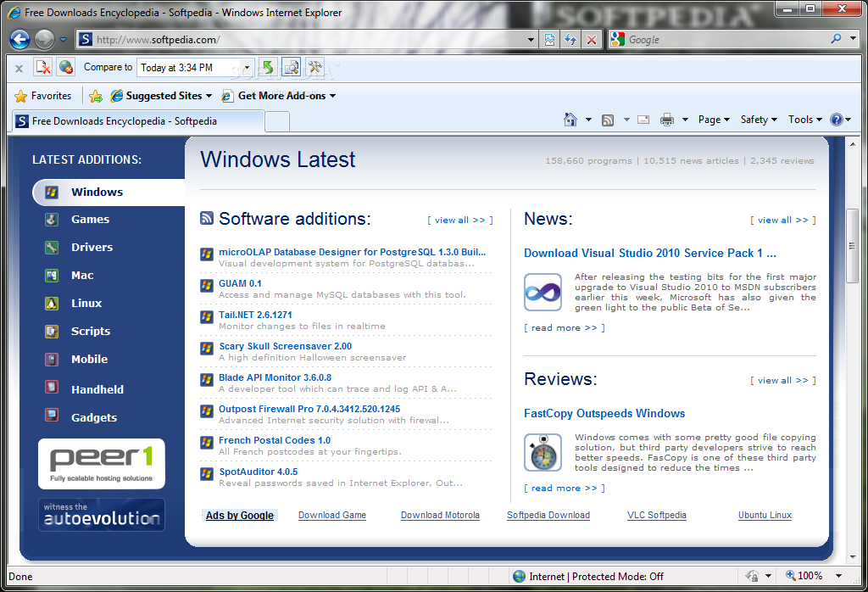Go back with the browser Back arrow
The height and width of the screenshot is (592, 868).
tap(20, 39)
